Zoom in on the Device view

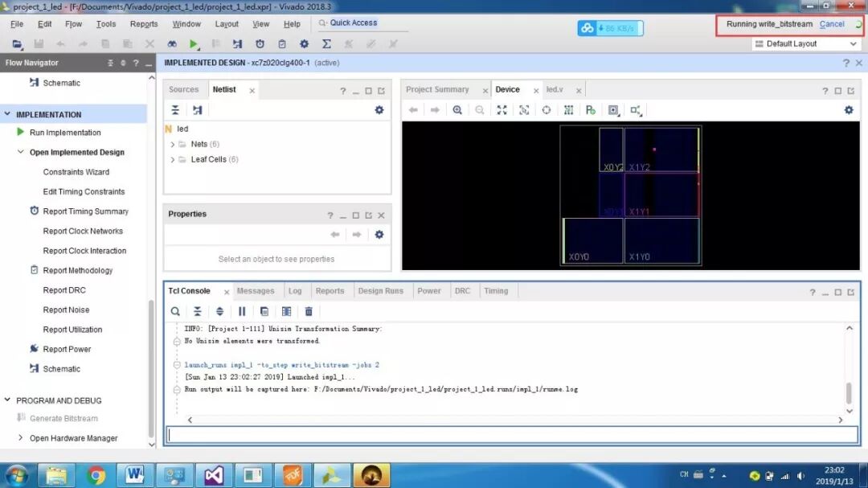point(457,109)
